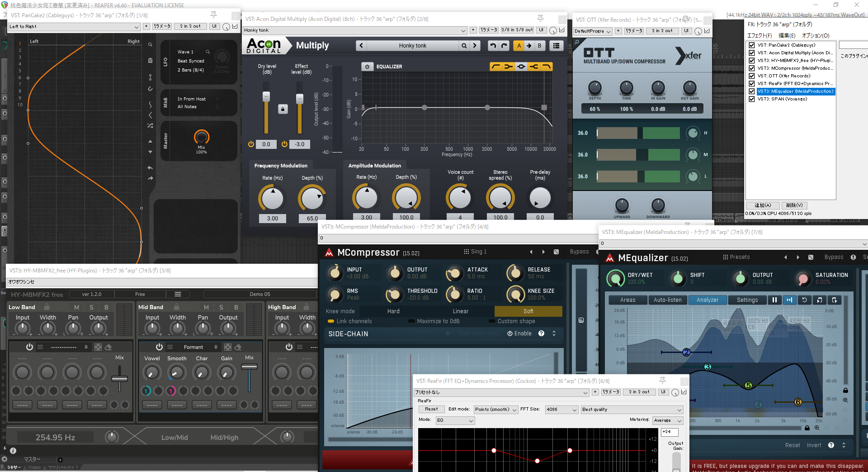
Task: Open the Left to Right preset dropdown
Action: (74, 27)
